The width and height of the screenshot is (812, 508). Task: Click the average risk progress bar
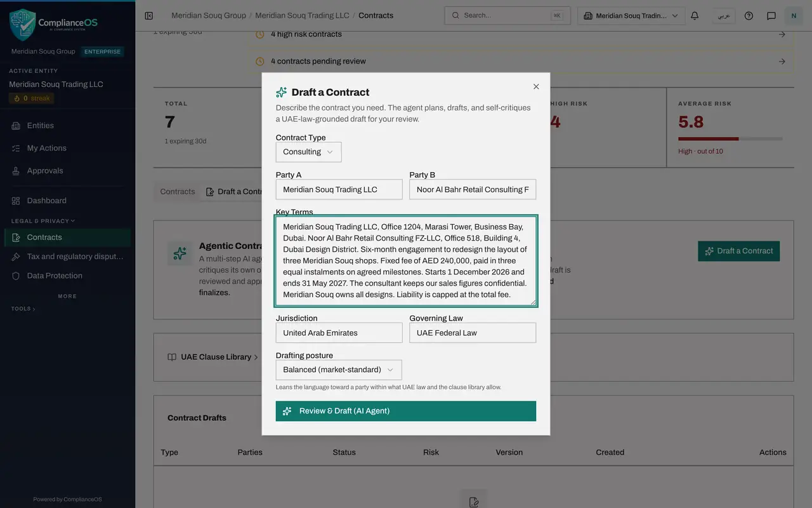[730, 138]
